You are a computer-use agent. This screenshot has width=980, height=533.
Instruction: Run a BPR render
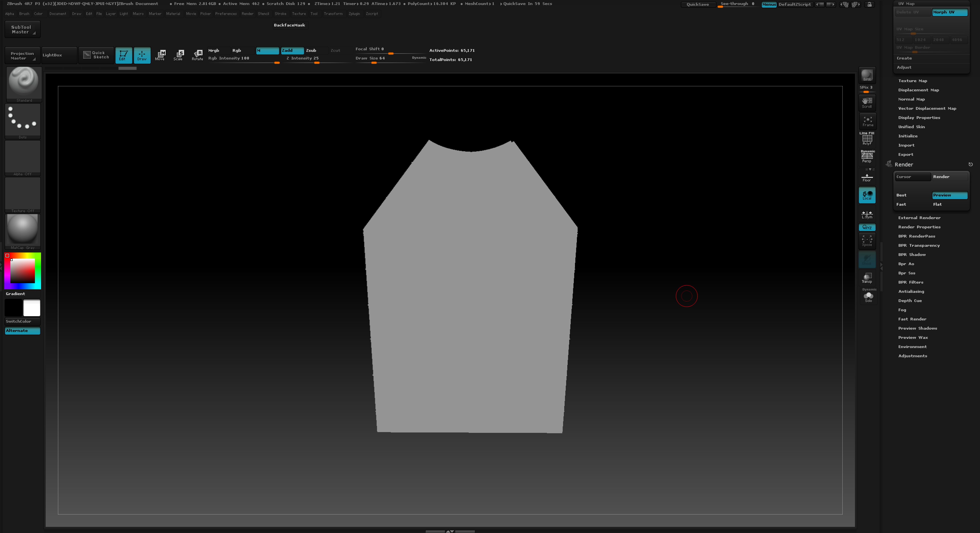click(867, 75)
